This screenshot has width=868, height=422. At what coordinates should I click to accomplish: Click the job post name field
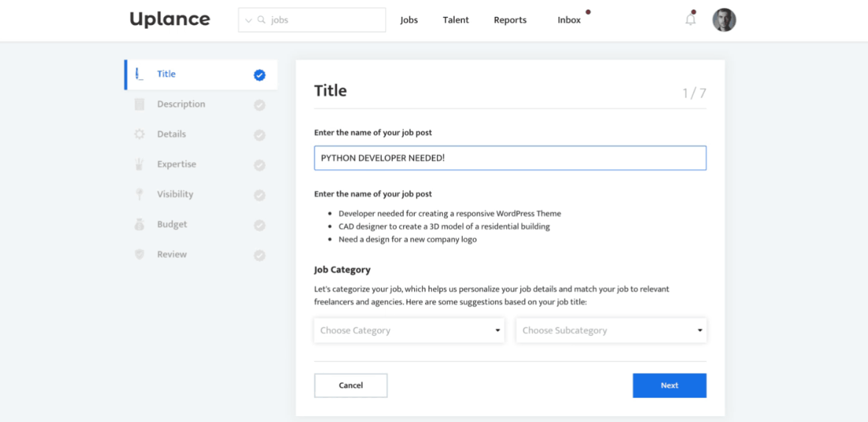510,158
